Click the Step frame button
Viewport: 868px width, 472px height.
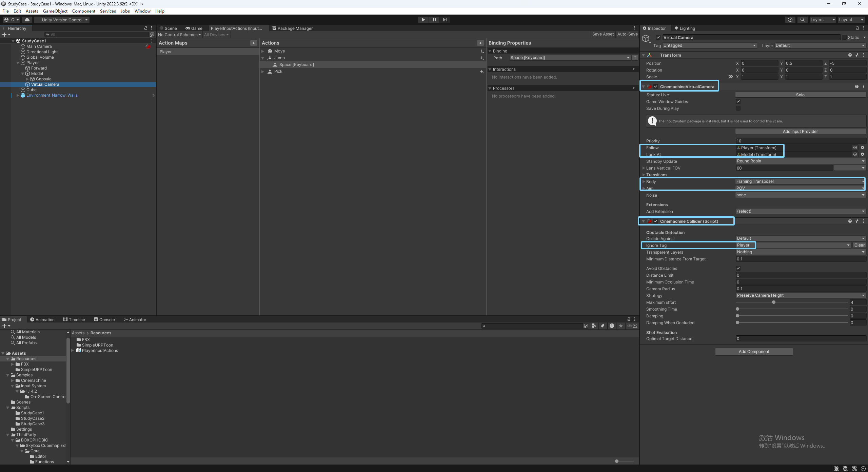[x=445, y=20]
